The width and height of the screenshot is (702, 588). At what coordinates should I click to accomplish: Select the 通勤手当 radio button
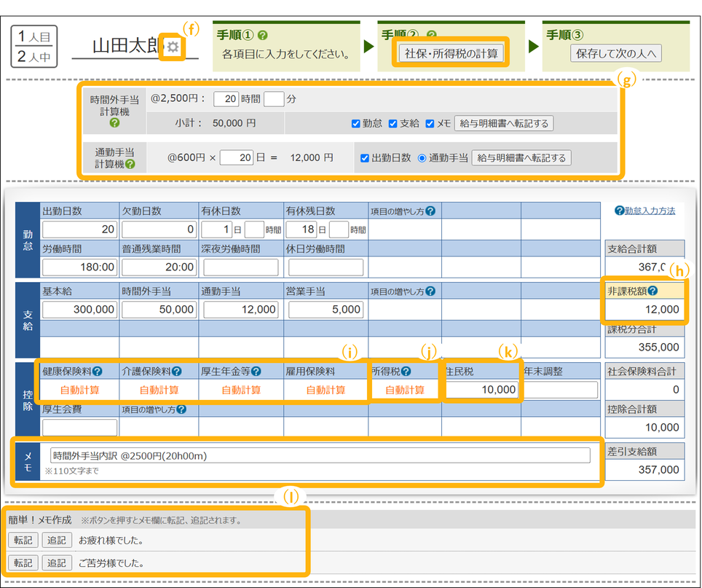[x=422, y=158]
